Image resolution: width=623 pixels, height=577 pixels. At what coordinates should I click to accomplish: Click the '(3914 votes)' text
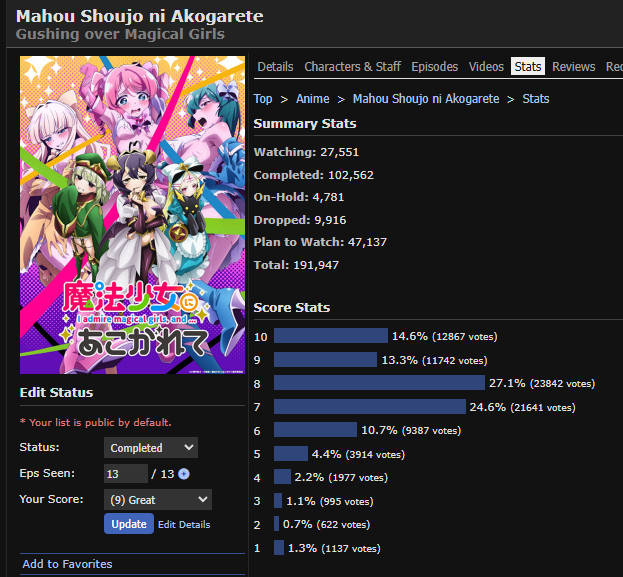click(375, 454)
